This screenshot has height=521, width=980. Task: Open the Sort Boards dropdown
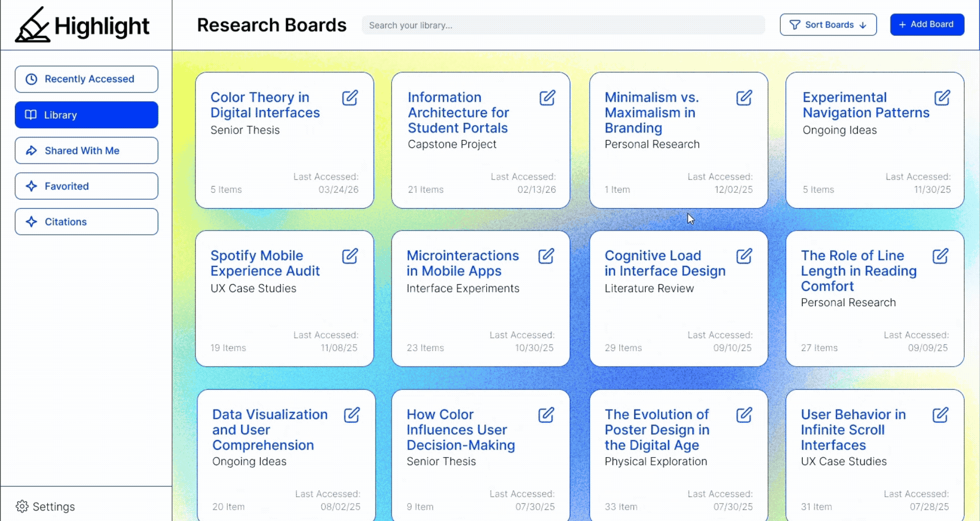tap(828, 25)
